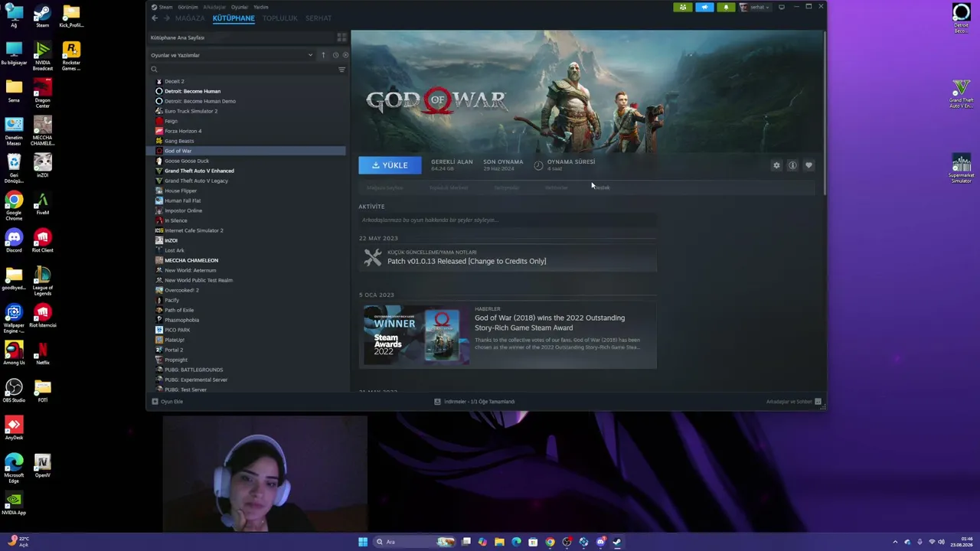
Task: Open the Friends and Chat icon at bottom right
Action: click(818, 402)
